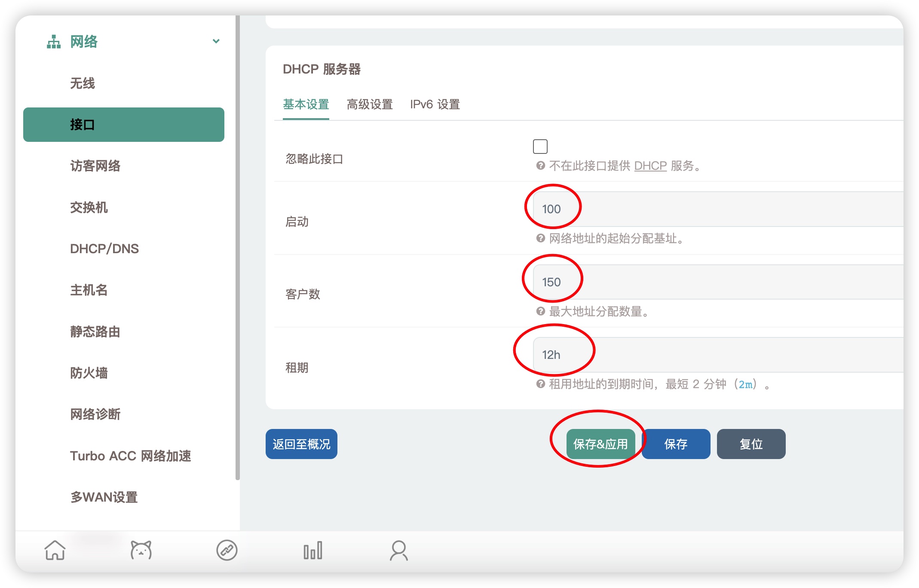Image resolution: width=919 pixels, height=588 pixels.
Task: Click the 2m lease time shortcut link
Action: point(747,385)
